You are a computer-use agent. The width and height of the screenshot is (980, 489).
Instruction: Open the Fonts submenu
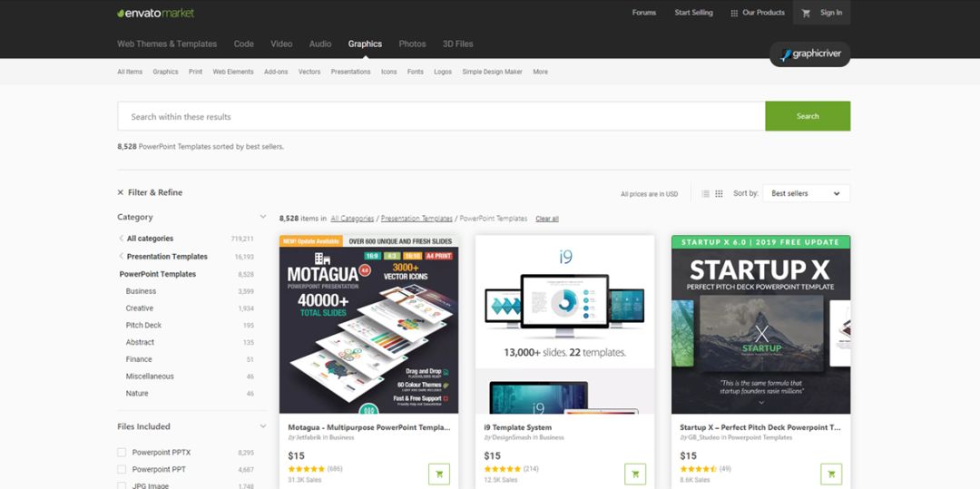coord(415,72)
